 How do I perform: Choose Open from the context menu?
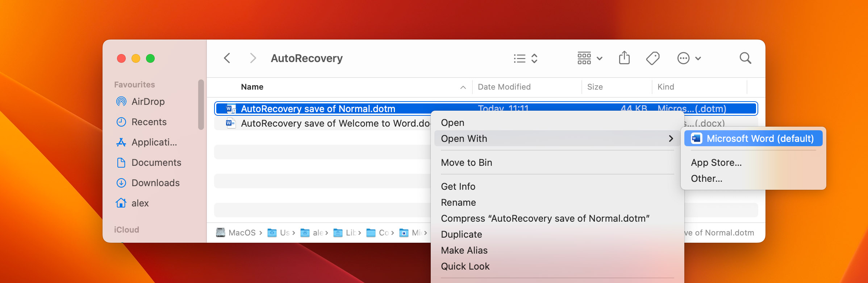pyautogui.click(x=557, y=123)
